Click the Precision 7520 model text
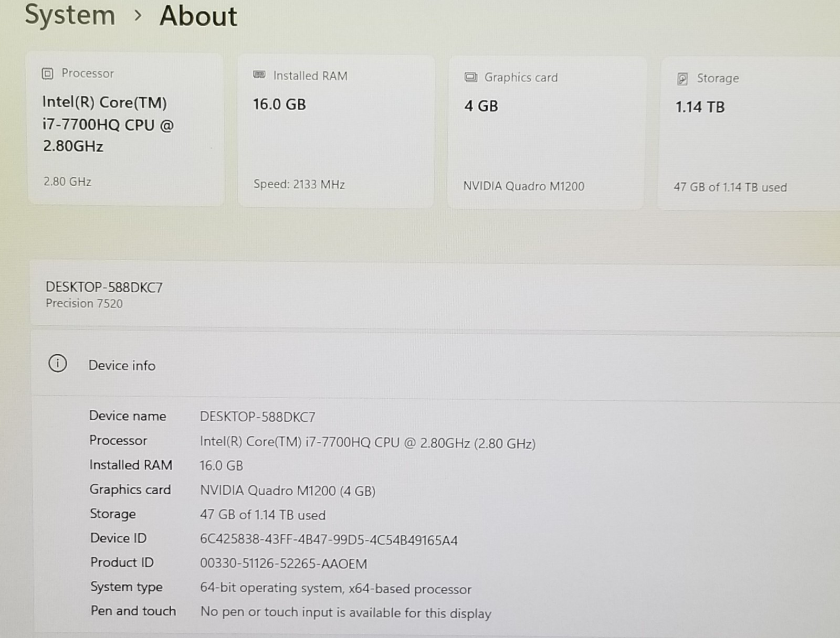The height and width of the screenshot is (638, 840). point(84,303)
